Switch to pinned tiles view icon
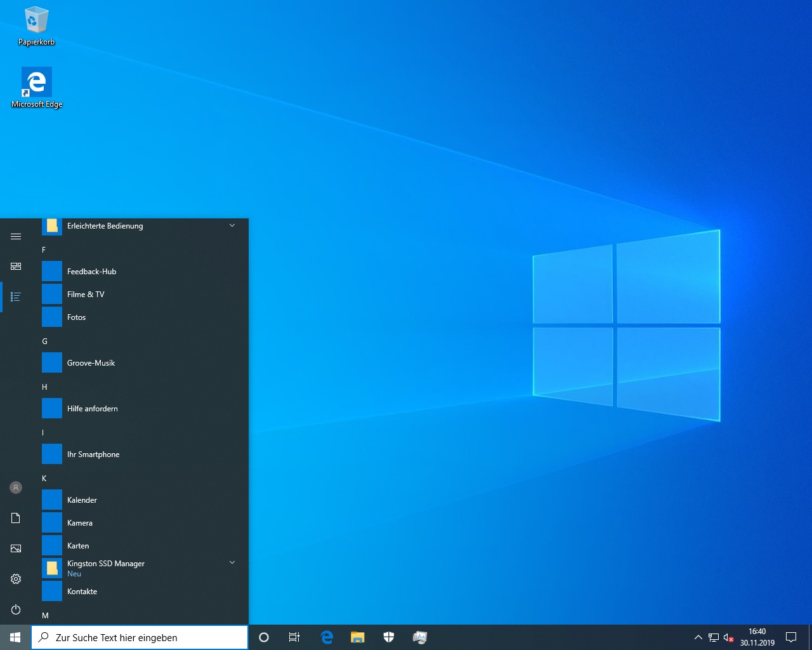This screenshot has height=650, width=812. [16, 267]
